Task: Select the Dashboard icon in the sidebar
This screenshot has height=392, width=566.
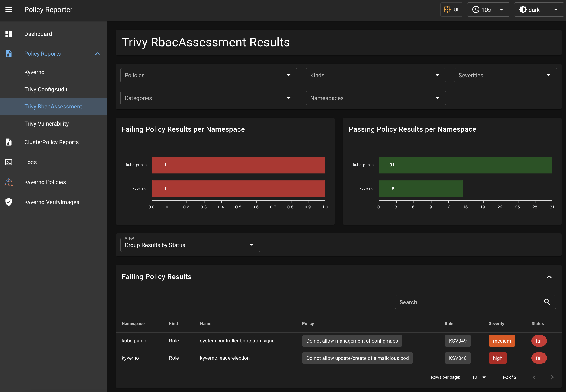Action: pos(9,34)
